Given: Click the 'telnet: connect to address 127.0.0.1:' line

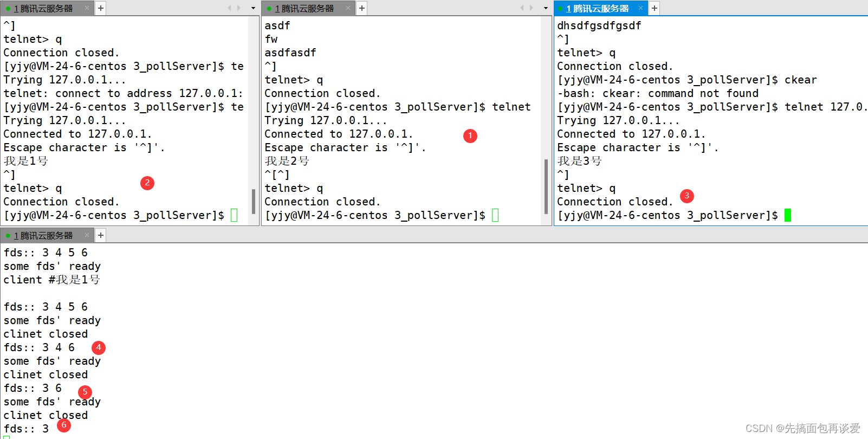Looking at the screenshot, I should (x=124, y=93).
